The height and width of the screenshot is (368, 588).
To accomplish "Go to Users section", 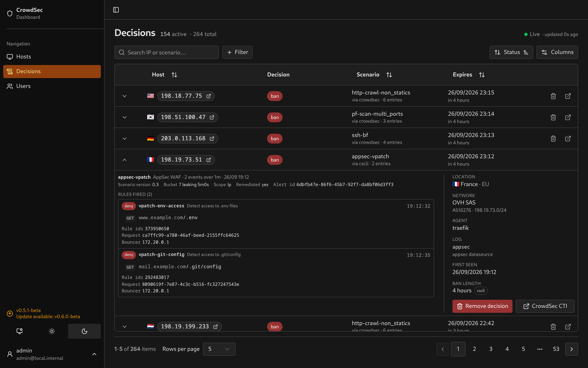I will [52, 86].
